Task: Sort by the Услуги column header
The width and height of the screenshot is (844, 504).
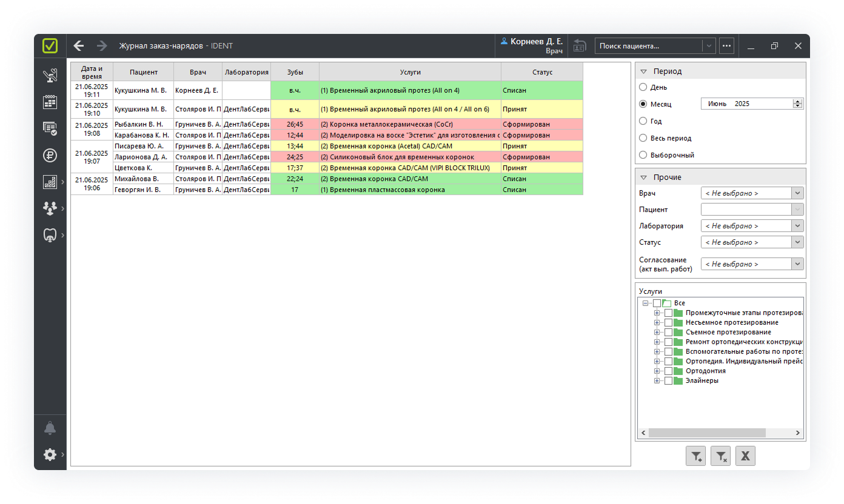Action: (410, 71)
